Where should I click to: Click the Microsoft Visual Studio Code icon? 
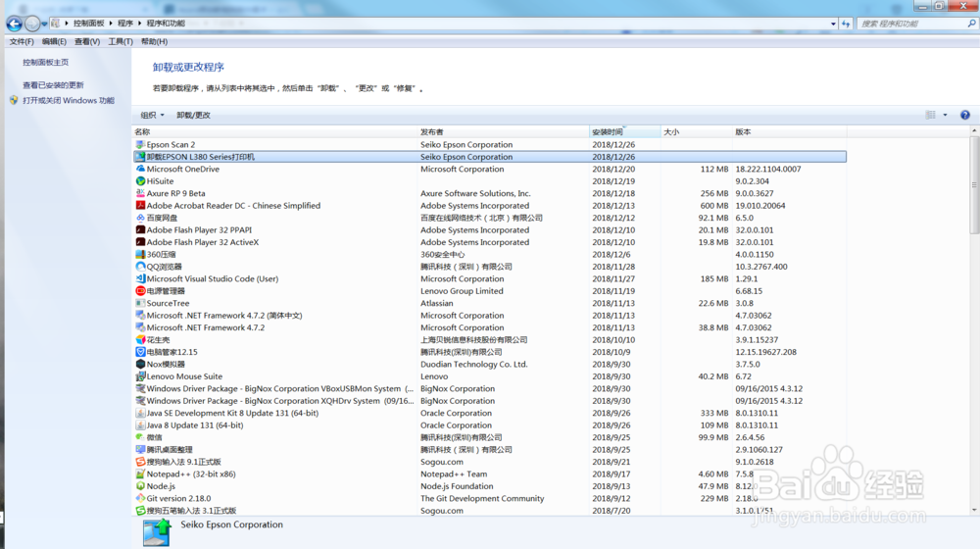[x=140, y=278]
